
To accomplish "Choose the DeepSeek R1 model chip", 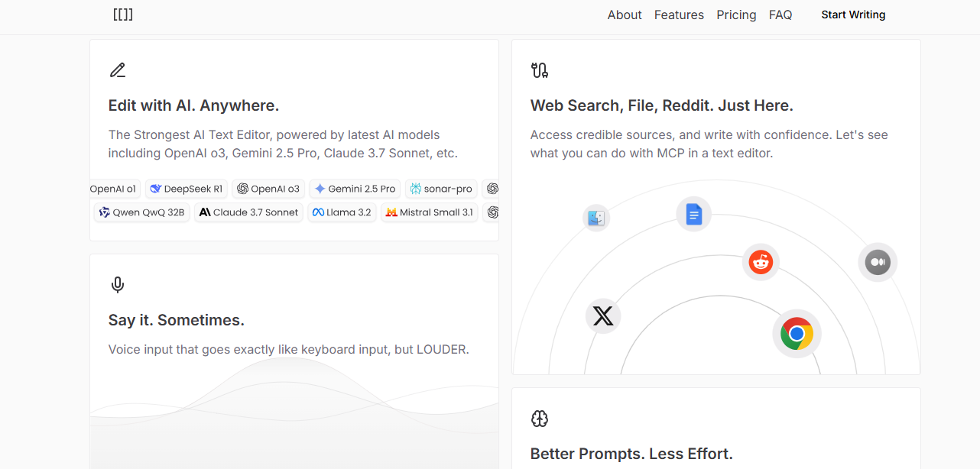I will pos(187,189).
